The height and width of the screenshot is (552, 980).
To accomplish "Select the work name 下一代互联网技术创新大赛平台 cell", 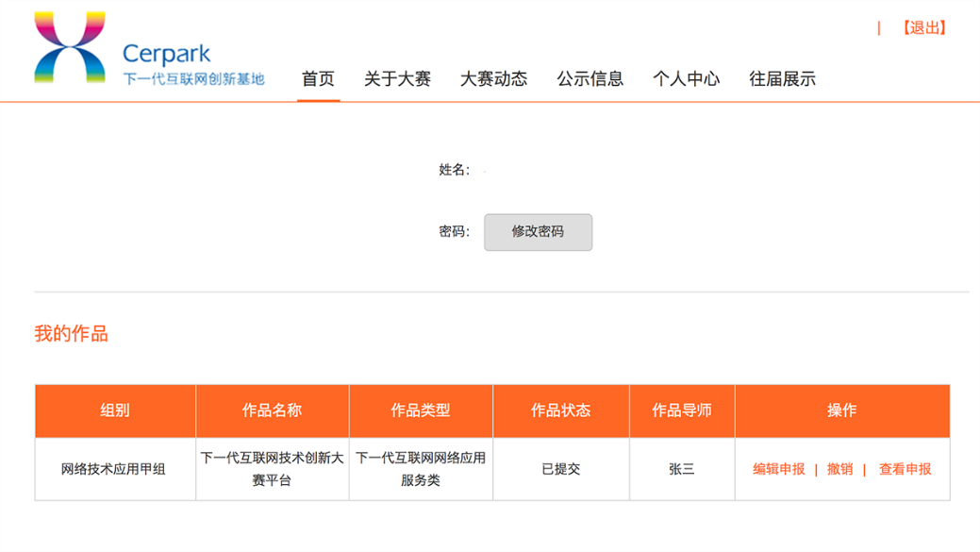I will tap(272, 469).
